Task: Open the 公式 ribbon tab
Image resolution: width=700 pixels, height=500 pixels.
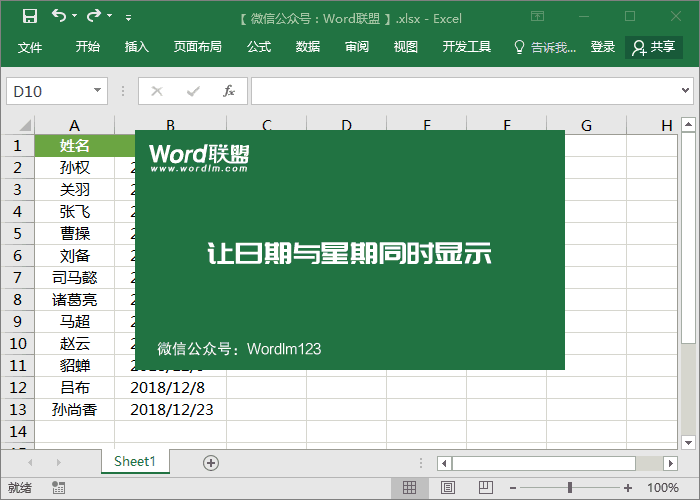Action: click(259, 47)
